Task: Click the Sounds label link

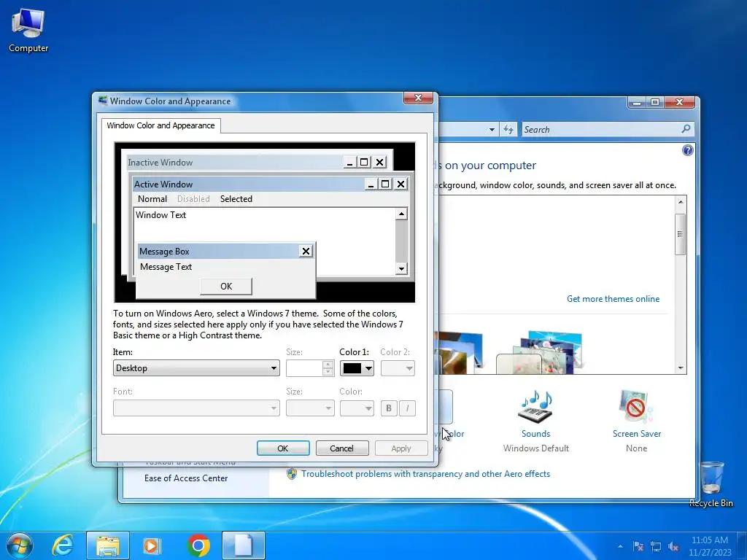Action: point(535,434)
